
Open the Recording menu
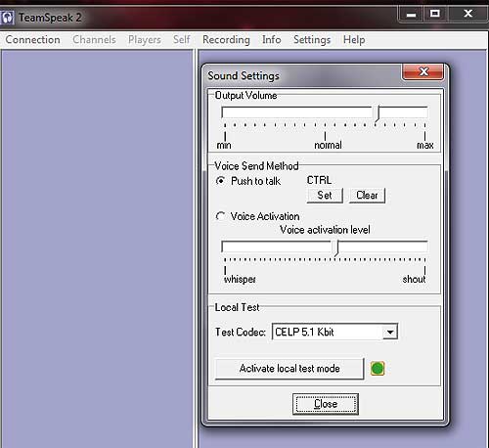(x=226, y=40)
